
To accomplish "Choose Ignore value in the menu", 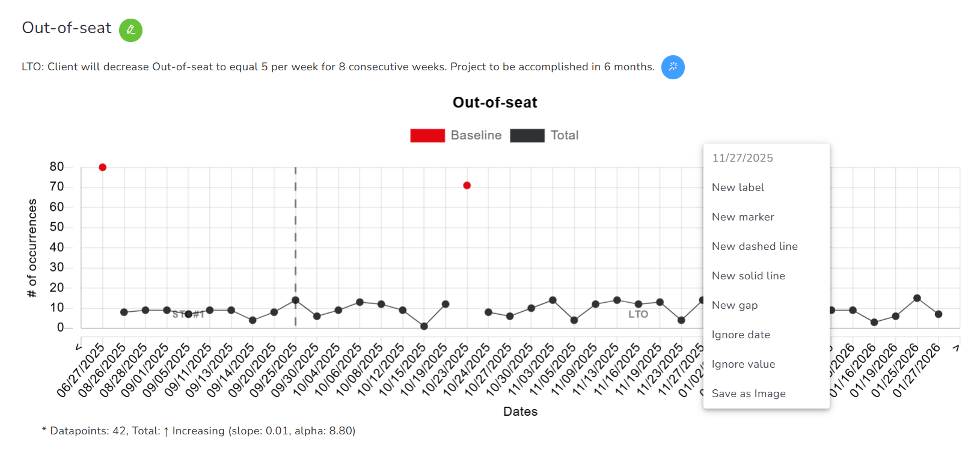I will [x=743, y=364].
